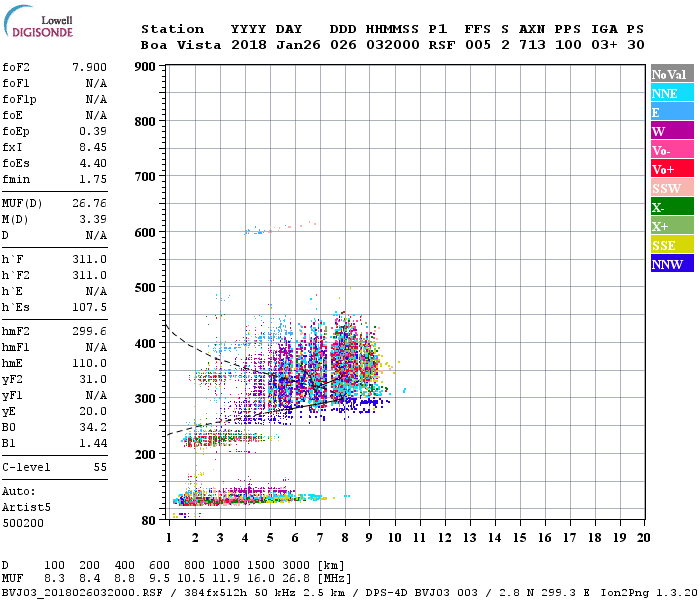This screenshot has height=600, width=700.
Task: Click the 600 km echo trace cluster
Action: click(280, 228)
